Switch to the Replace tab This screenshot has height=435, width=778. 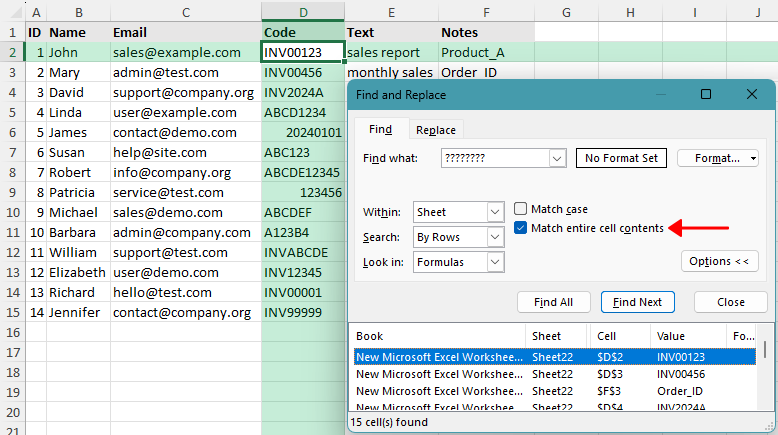(x=436, y=130)
